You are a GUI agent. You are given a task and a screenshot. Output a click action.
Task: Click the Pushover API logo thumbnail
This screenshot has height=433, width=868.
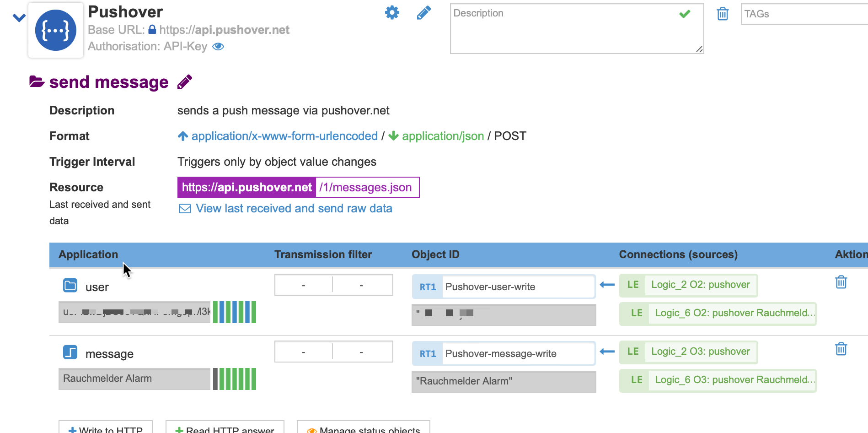click(x=56, y=30)
